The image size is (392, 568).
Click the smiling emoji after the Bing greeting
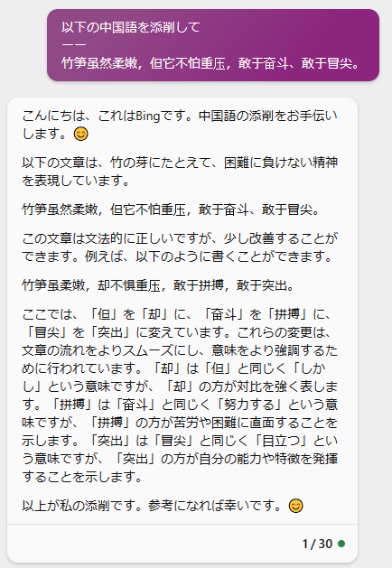[80, 135]
